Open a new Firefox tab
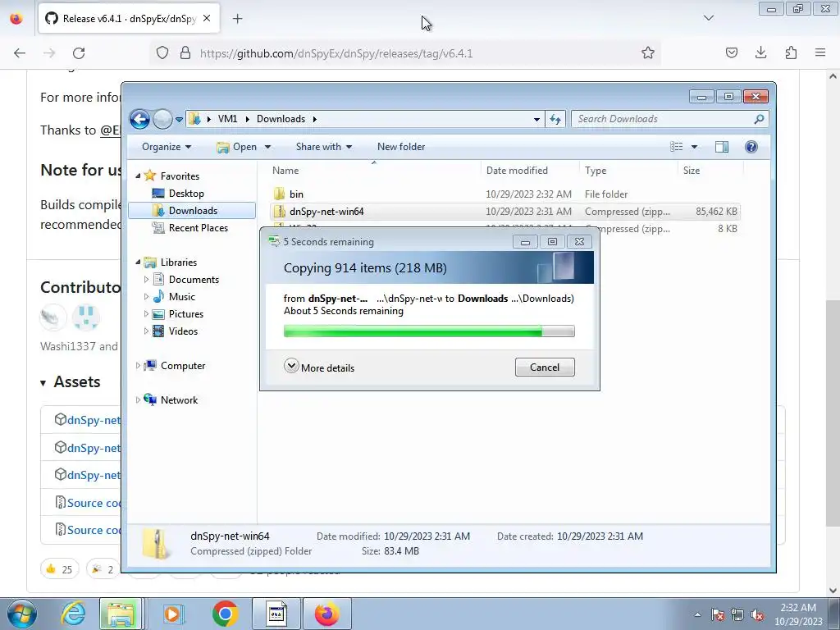Viewport: 840px width, 630px height. (238, 19)
